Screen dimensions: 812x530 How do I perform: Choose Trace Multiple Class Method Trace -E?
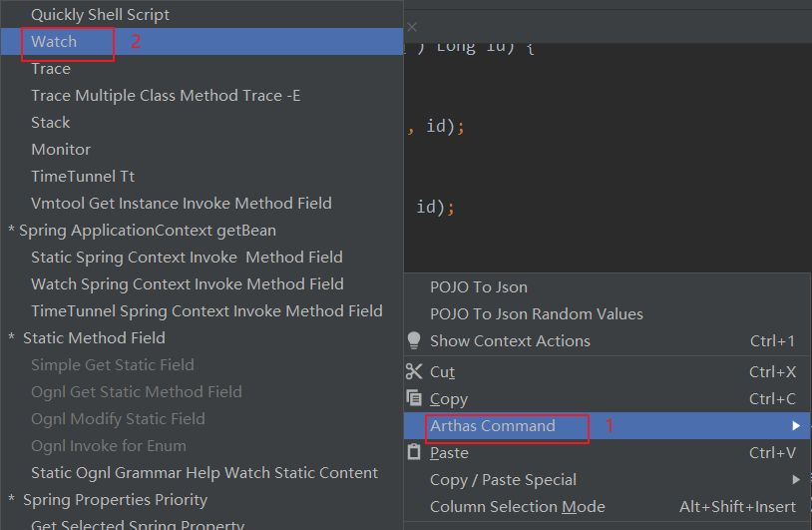(166, 96)
